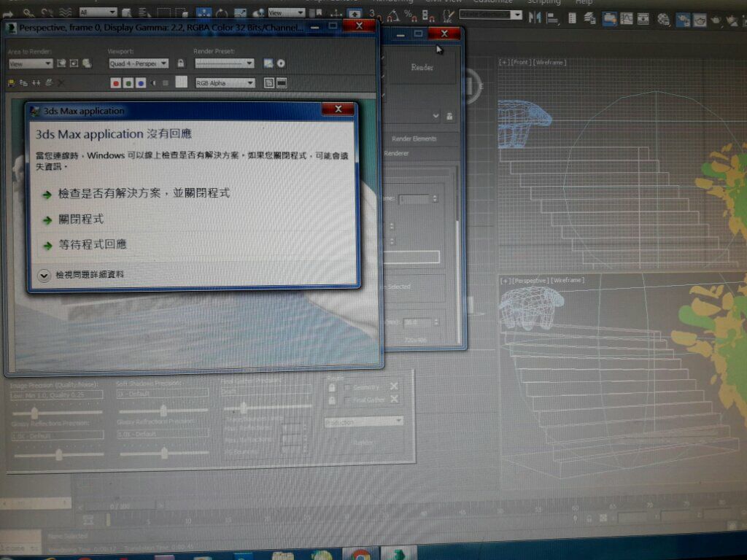Activate the Select and Rotate tool
The width and height of the screenshot is (747, 560).
(222, 13)
